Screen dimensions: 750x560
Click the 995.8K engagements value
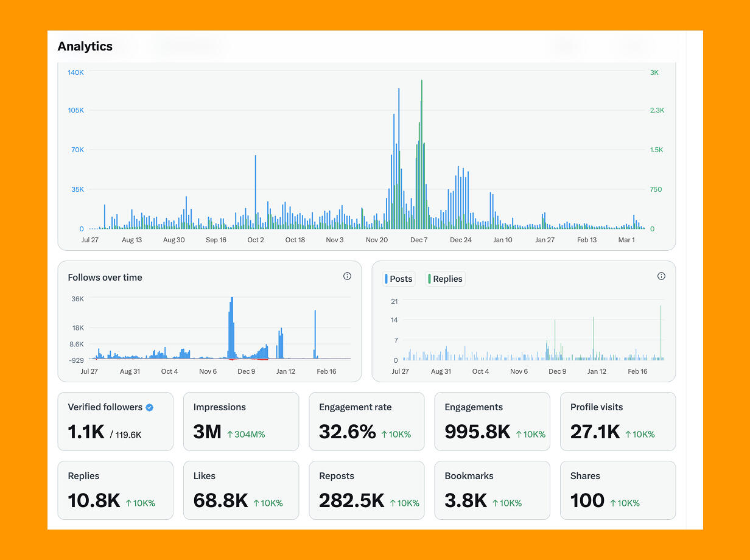point(477,432)
